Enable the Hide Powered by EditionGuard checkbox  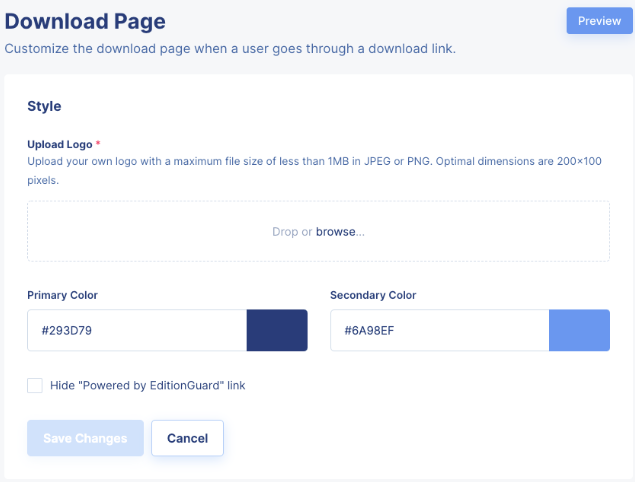[x=35, y=385]
